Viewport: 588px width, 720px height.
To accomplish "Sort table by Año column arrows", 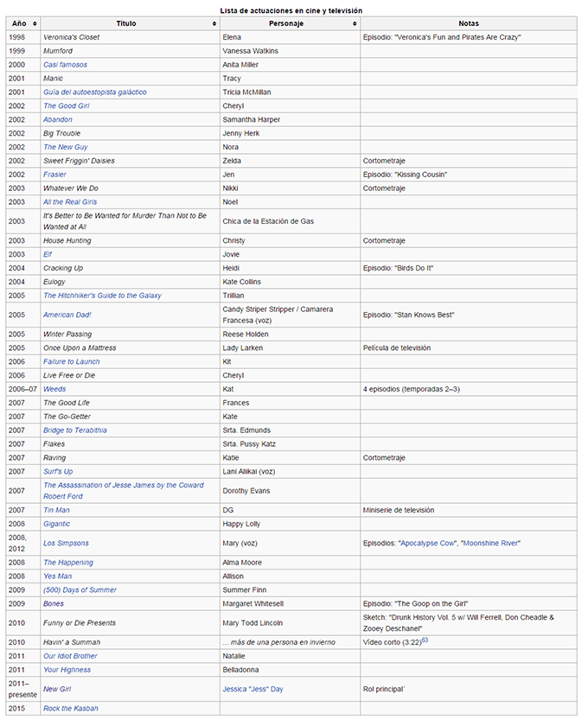I will (35, 23).
